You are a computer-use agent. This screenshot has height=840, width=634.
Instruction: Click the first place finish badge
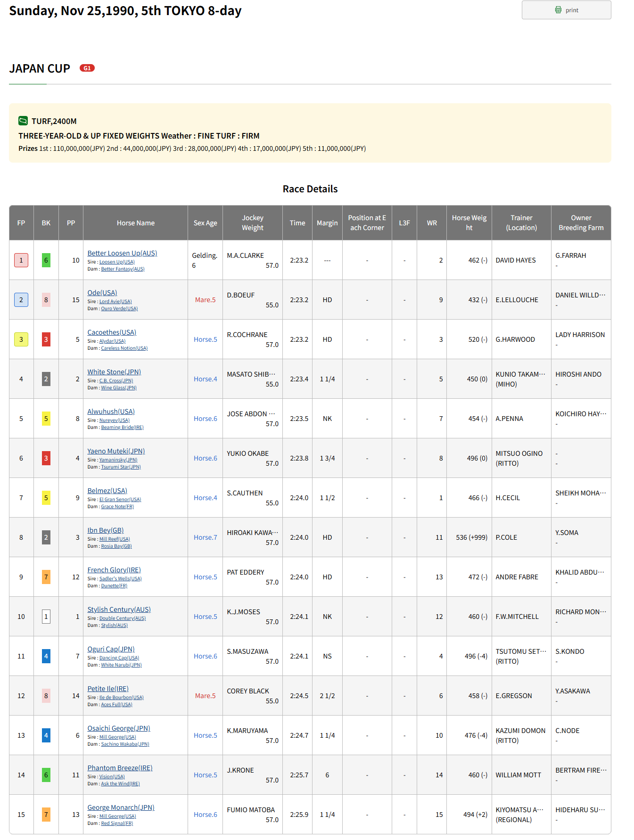[21, 260]
